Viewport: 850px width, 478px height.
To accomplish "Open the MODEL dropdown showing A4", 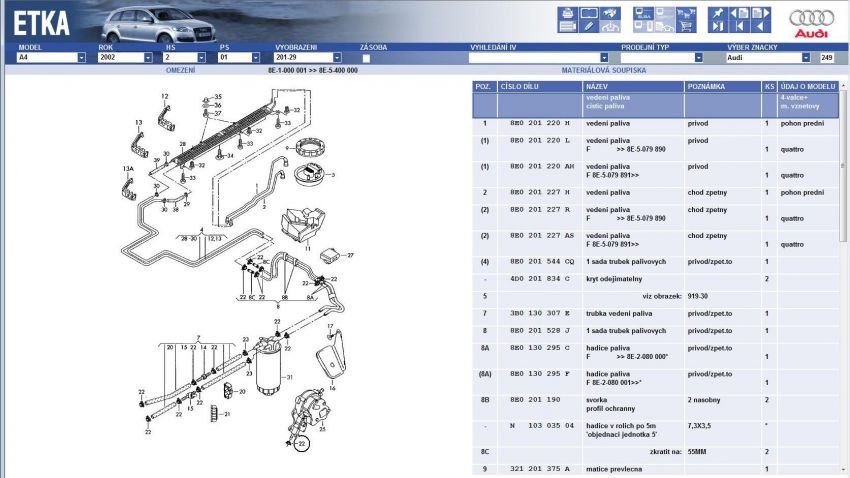I will click(81, 58).
